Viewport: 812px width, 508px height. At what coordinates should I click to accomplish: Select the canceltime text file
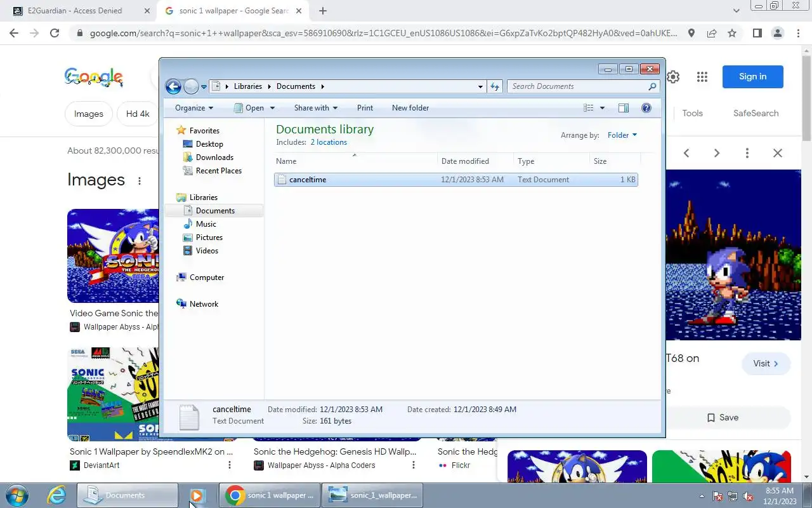coord(455,180)
